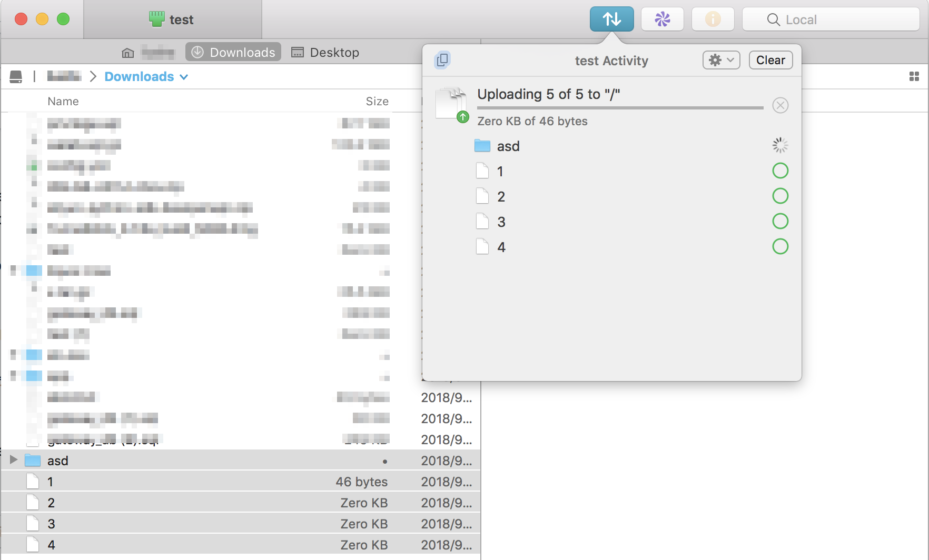The width and height of the screenshot is (929, 560).
Task: Click the drive icon in path bar
Action: 16,77
